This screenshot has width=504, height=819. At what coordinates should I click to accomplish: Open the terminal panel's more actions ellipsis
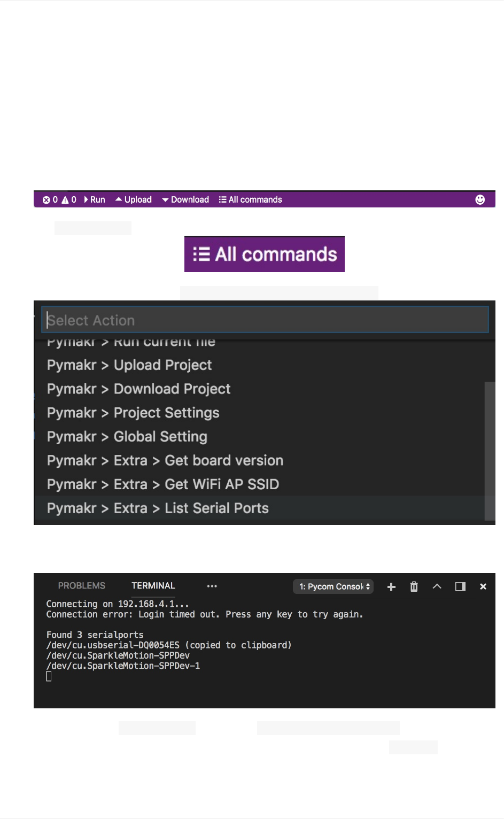click(212, 586)
